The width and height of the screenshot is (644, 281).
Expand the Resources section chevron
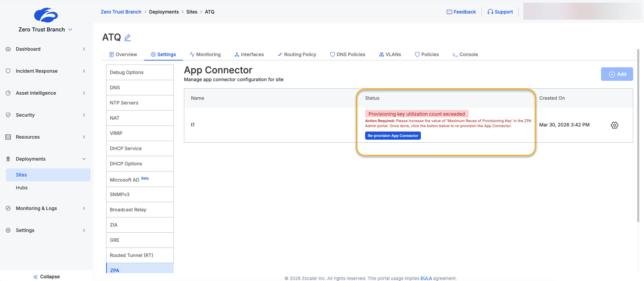coord(84,137)
